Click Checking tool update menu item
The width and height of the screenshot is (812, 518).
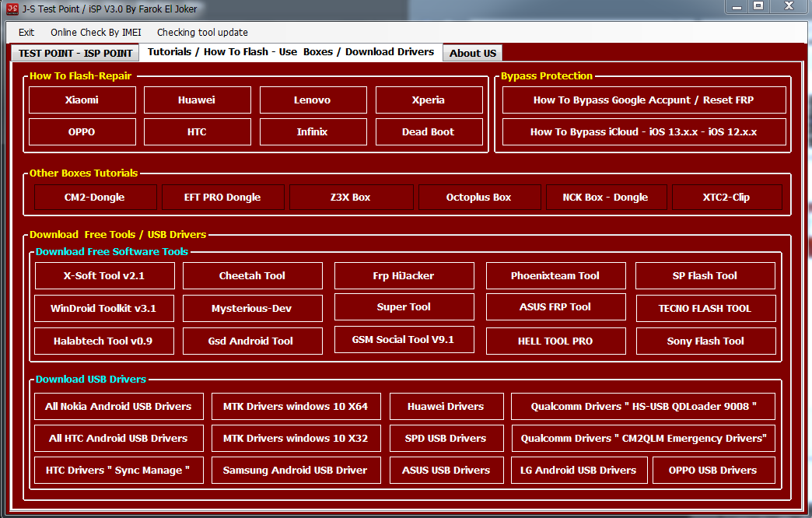tap(202, 32)
